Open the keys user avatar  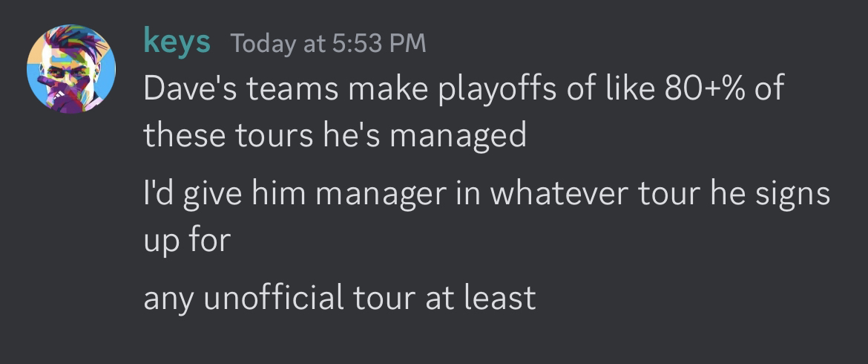coord(71,69)
